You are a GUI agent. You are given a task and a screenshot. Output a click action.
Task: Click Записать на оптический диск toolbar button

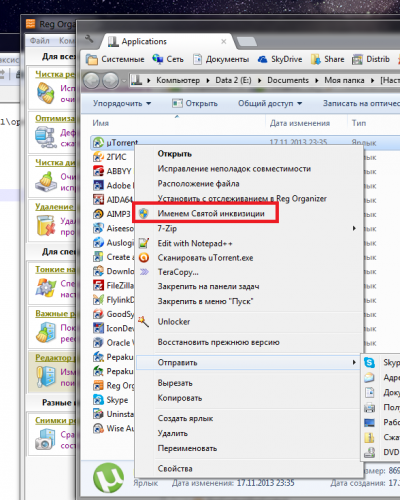click(361, 103)
